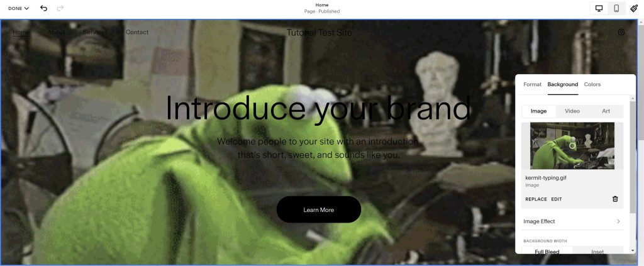
Task: Click focal point circle on thumbnail
Action: coord(572,145)
